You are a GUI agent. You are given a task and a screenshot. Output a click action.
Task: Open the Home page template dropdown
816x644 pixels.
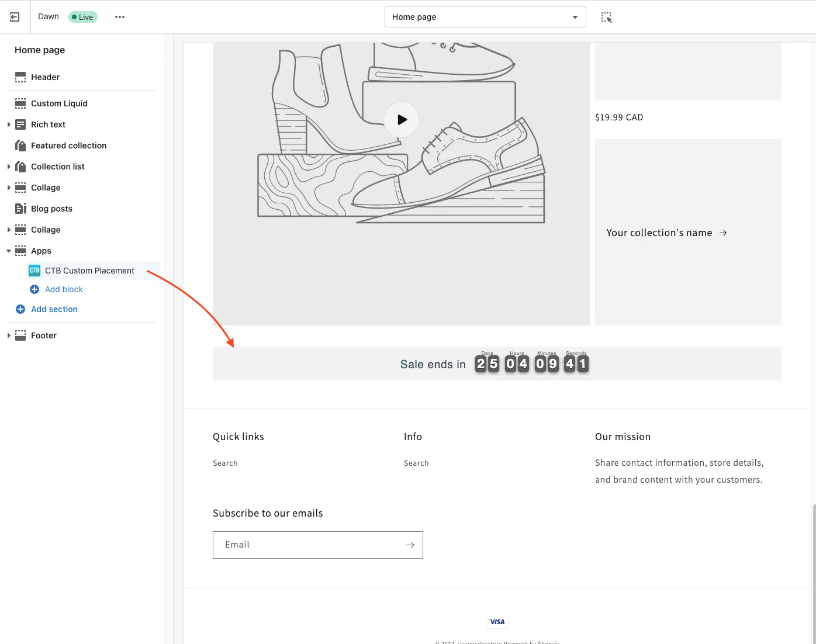coord(485,17)
